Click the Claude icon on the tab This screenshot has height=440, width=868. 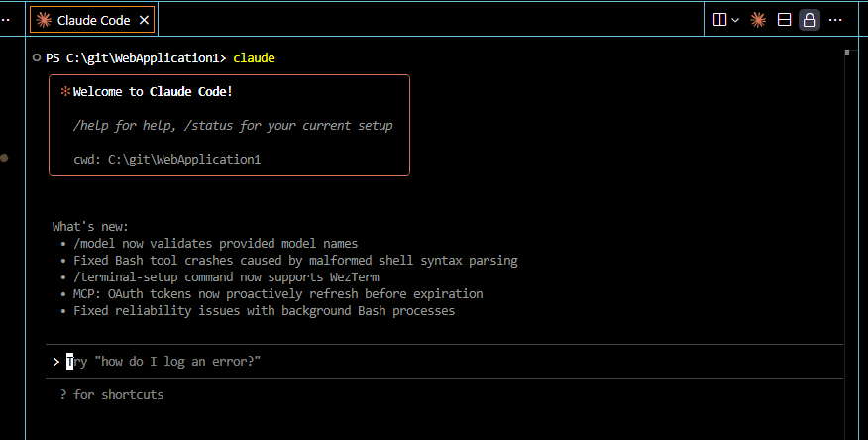tap(45, 20)
